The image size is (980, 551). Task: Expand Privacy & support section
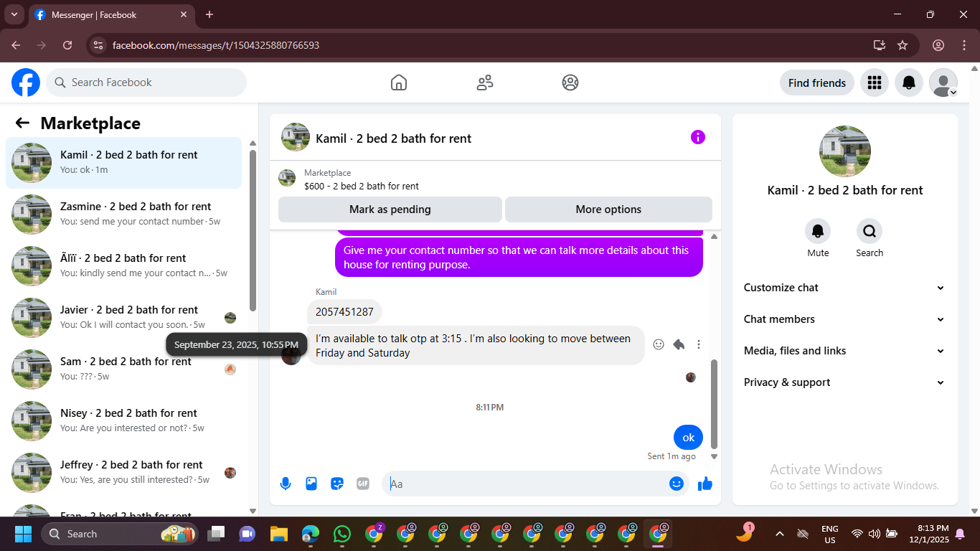[x=845, y=382]
